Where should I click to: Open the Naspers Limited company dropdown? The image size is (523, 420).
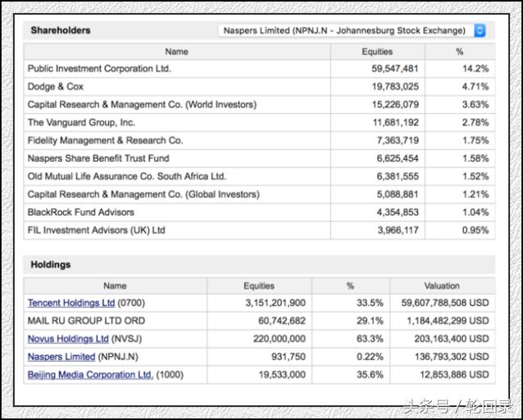pyautogui.click(x=346, y=30)
